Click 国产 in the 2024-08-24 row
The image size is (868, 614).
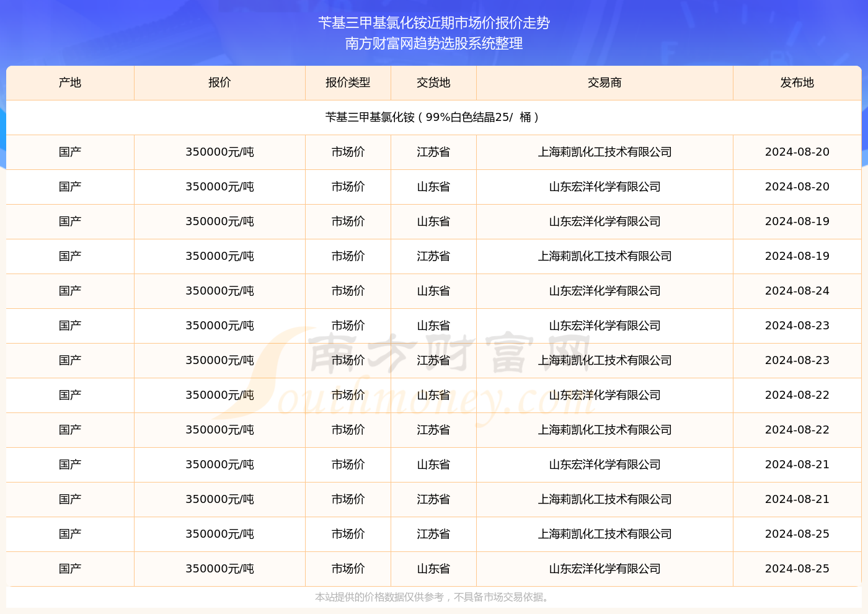point(70,291)
